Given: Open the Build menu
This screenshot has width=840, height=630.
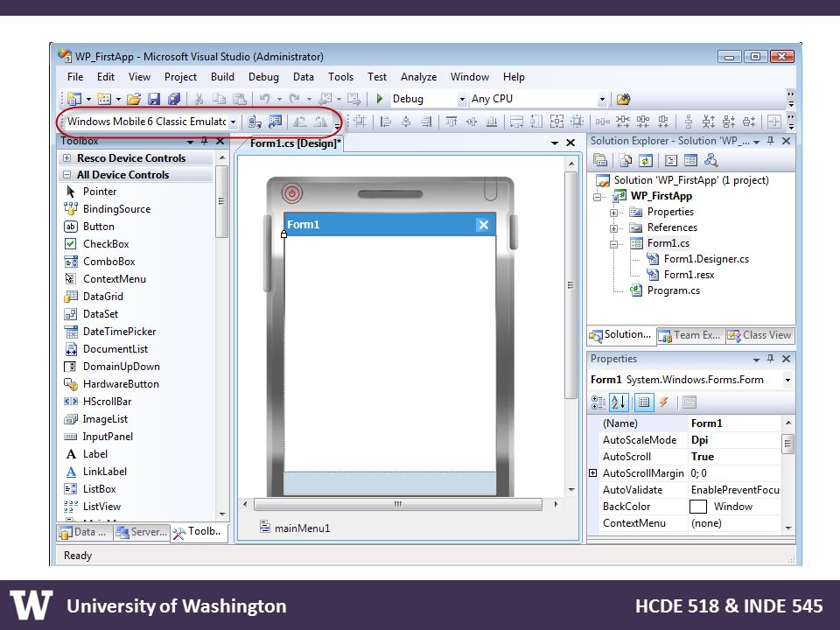Looking at the screenshot, I should click(x=222, y=77).
